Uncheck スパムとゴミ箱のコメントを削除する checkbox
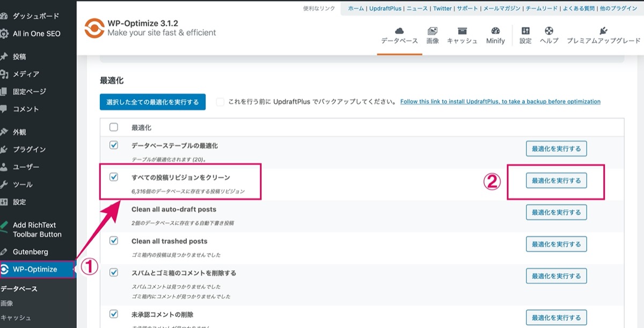Image resolution: width=644 pixels, height=328 pixels. coord(114,272)
